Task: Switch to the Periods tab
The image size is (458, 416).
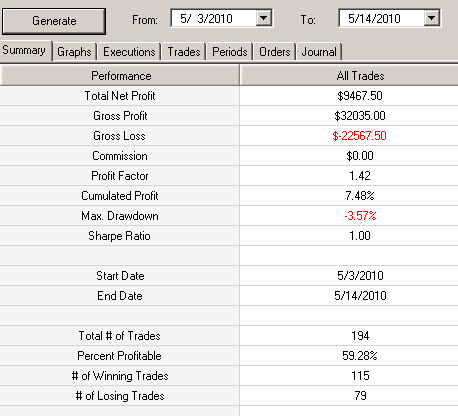Action: pyautogui.click(x=230, y=52)
